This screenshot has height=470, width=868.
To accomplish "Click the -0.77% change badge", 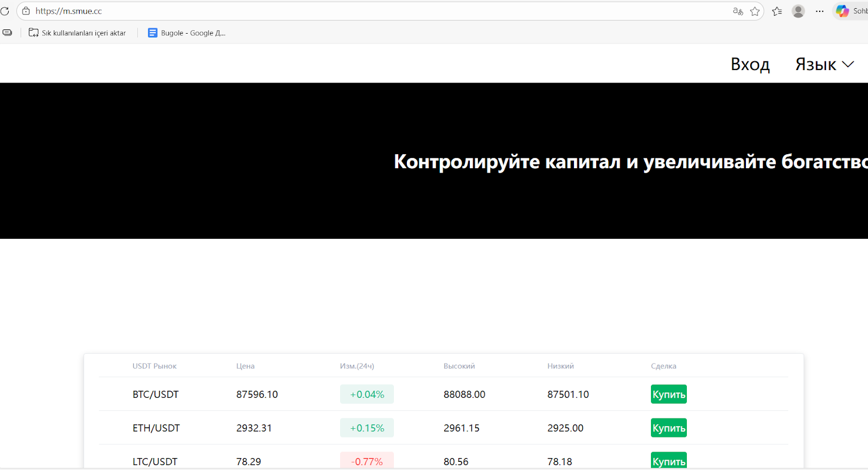I will click(367, 461).
